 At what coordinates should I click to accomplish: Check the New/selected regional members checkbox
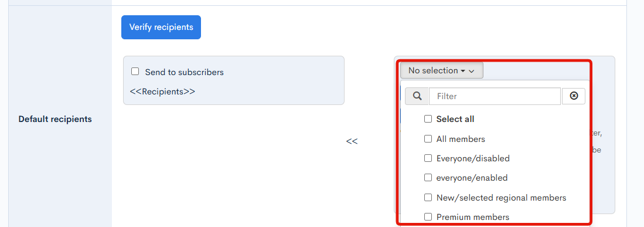pos(428,198)
